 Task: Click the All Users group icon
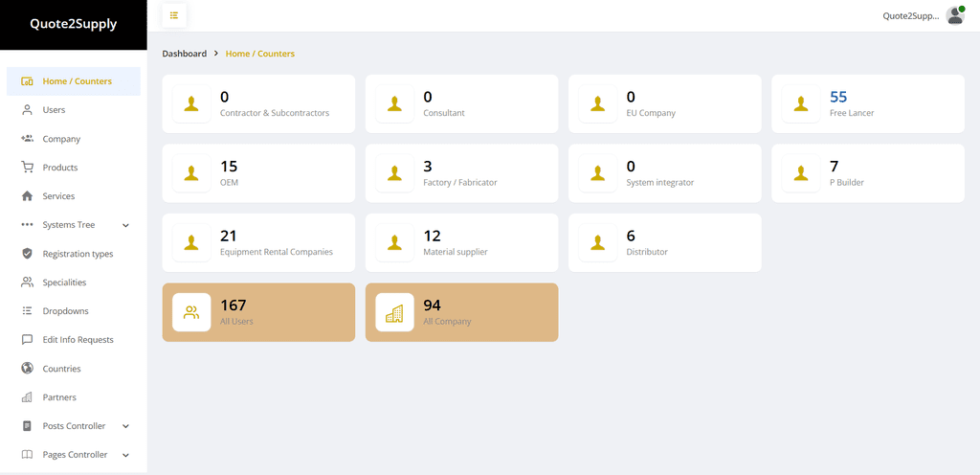[191, 312]
